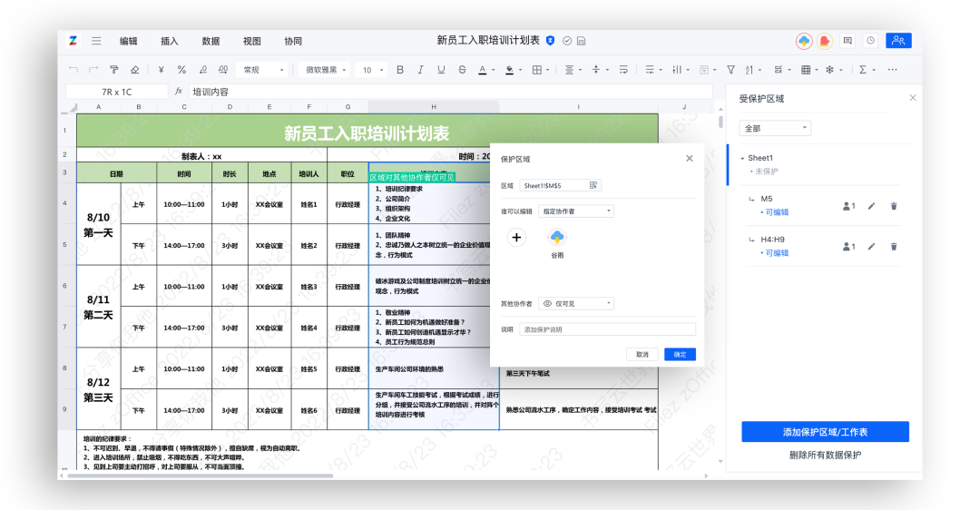Click the clear format eraser icon
Viewport: 980px width, 510px height.
click(x=135, y=70)
